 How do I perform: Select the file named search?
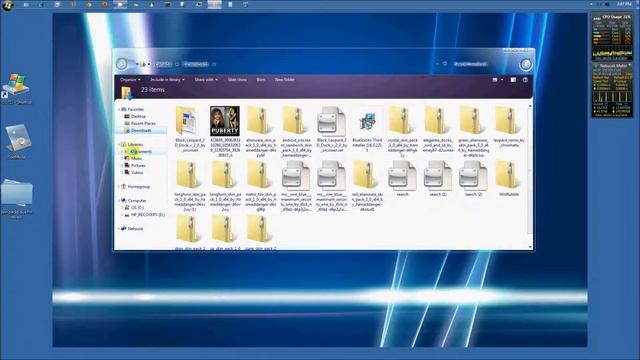coord(402,176)
